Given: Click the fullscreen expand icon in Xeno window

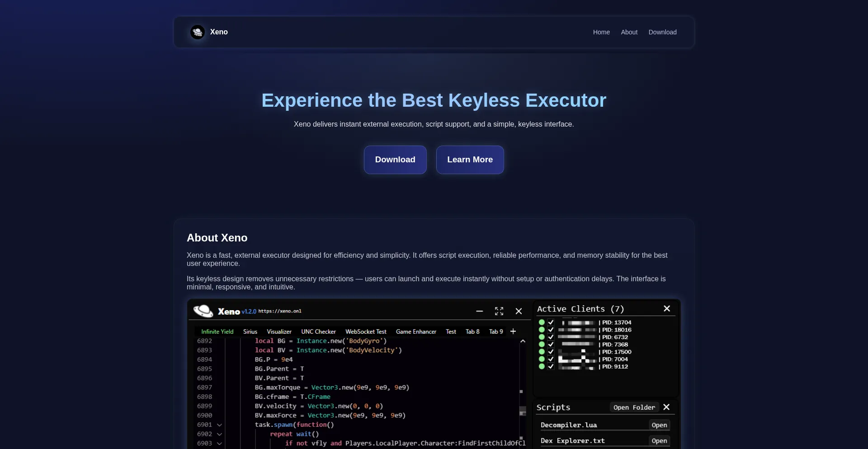Looking at the screenshot, I should pos(499,311).
